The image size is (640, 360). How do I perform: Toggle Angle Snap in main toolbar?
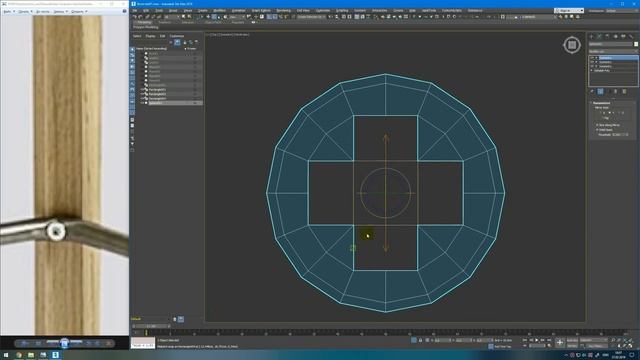[x=275, y=17]
